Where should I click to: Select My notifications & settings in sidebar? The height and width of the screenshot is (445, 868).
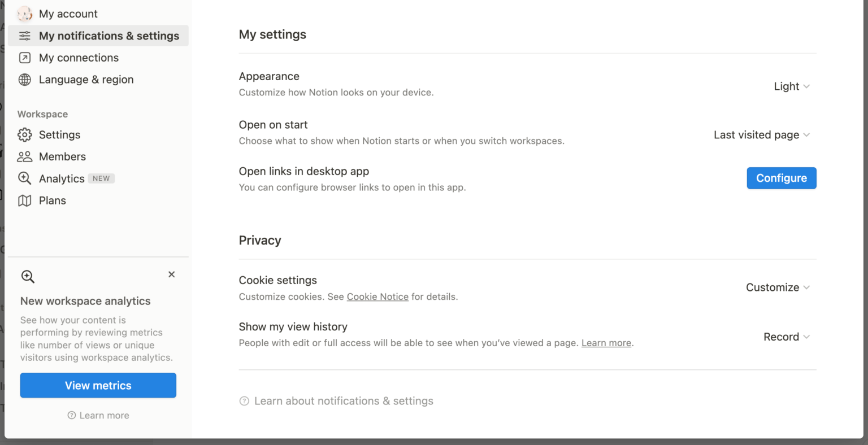pos(108,35)
